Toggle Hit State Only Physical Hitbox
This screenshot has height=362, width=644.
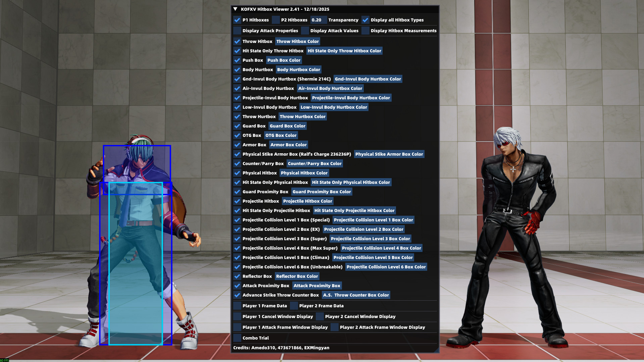point(237,182)
